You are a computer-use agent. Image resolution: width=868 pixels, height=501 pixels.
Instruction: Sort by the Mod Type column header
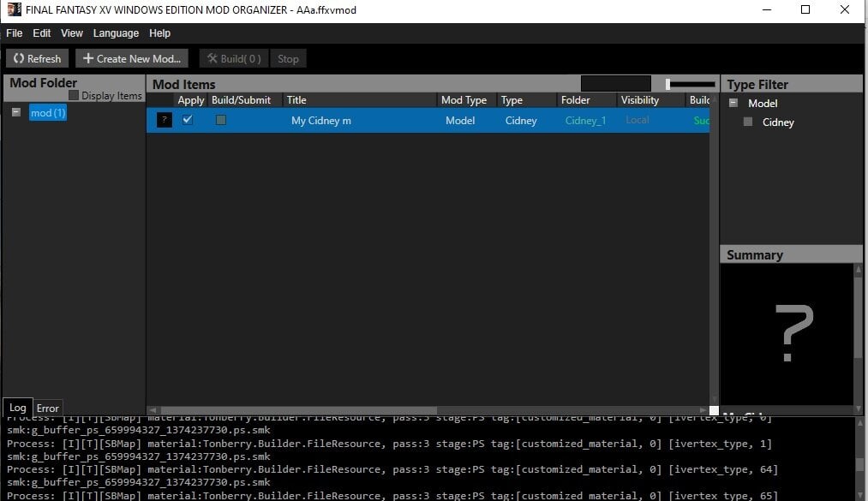coord(467,100)
